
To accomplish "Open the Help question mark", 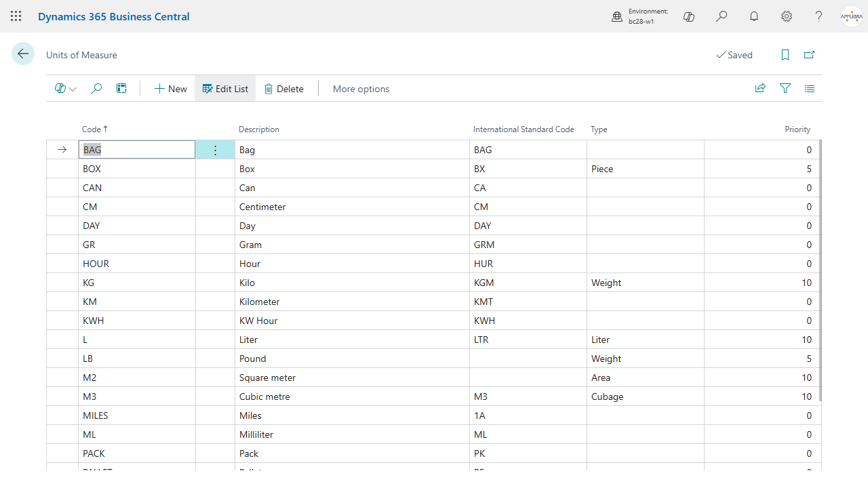I will 819,16.
